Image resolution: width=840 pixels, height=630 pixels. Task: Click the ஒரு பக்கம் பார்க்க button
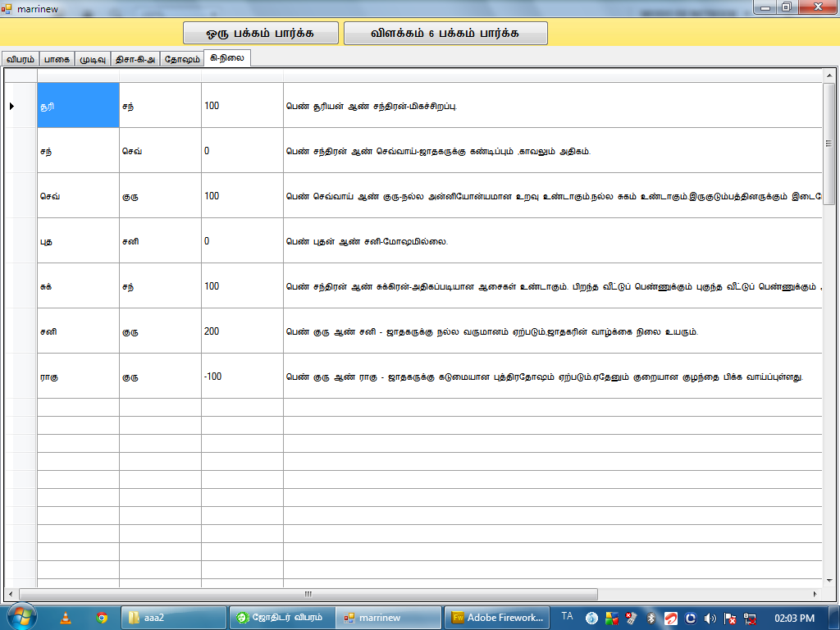(x=260, y=34)
